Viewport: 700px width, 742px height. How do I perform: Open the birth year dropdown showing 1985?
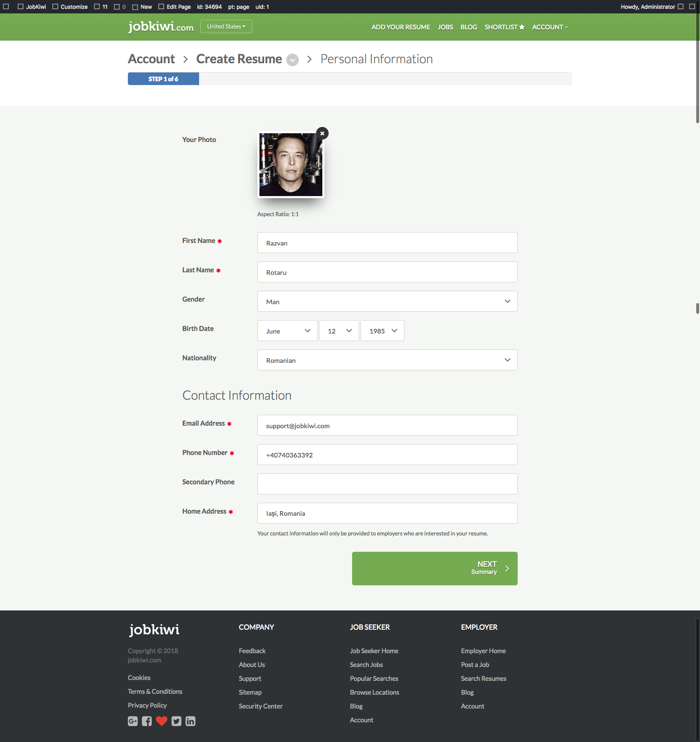(x=382, y=331)
